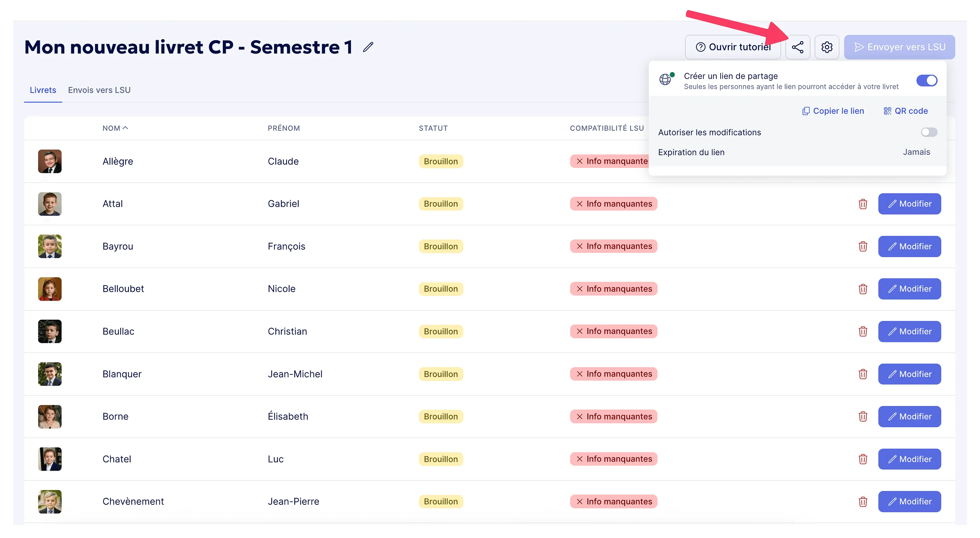
Task: Click Modifier for Chatel Luc
Action: tap(909, 459)
